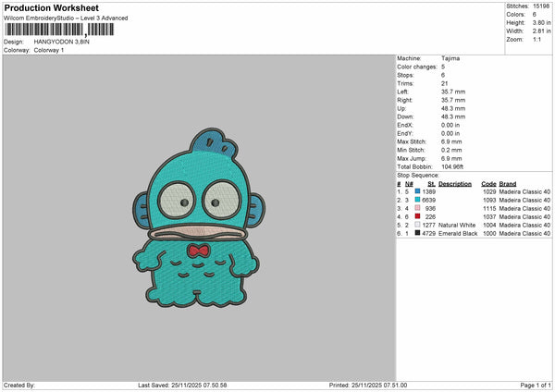Click the Total Bobbin value '104.96ft'
This screenshot has width=555, height=392.
(452, 166)
